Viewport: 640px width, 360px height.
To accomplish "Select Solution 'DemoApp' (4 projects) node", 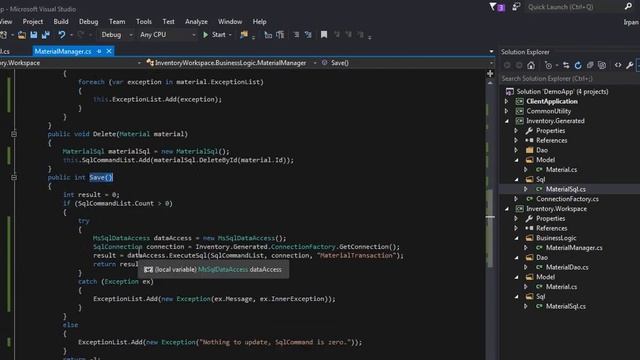I will pos(562,91).
